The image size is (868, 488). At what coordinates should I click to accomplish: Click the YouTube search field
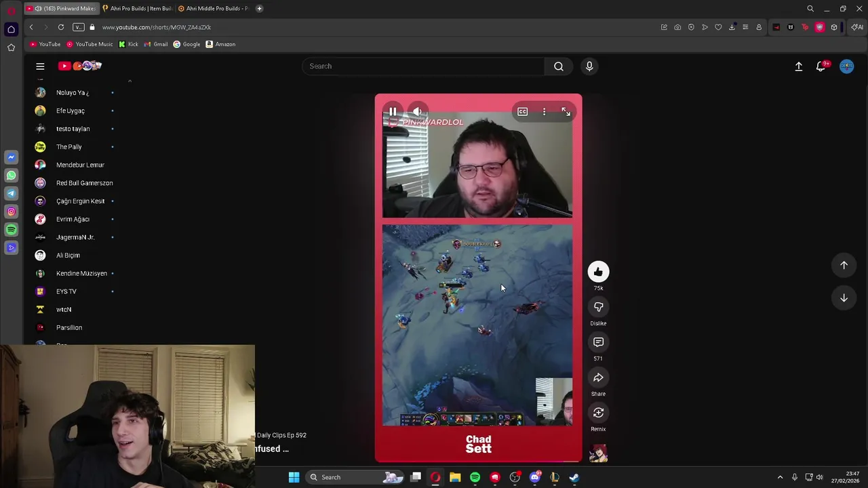(x=423, y=66)
